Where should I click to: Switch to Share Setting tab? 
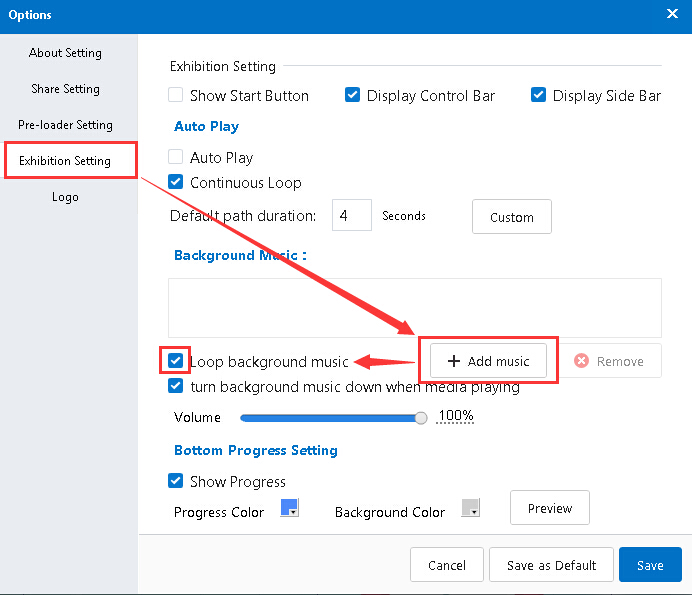pyautogui.click(x=65, y=89)
